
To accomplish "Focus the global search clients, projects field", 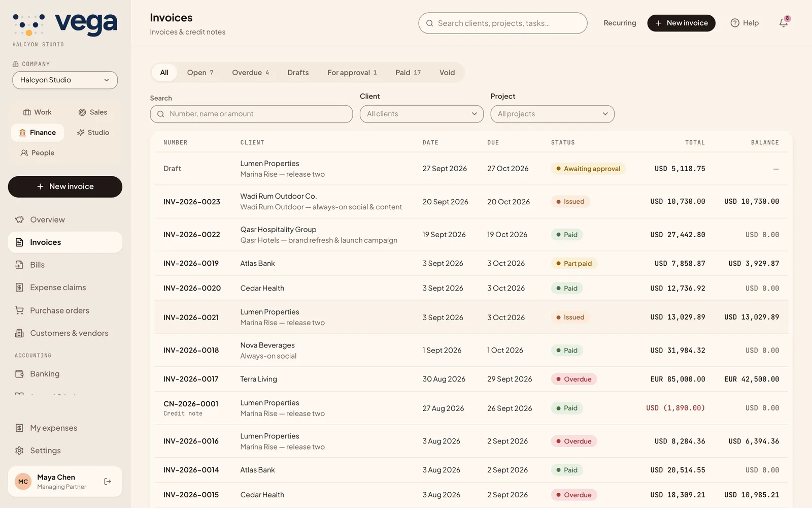I will point(502,23).
